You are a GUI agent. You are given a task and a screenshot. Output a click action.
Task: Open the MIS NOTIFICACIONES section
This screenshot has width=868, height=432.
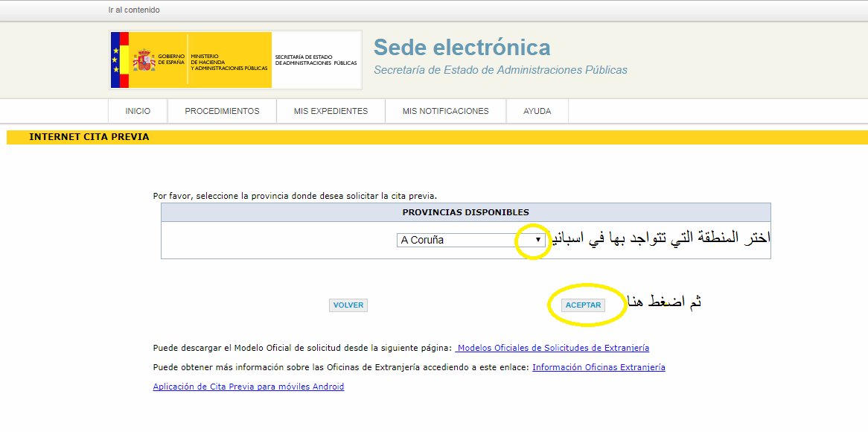(445, 111)
